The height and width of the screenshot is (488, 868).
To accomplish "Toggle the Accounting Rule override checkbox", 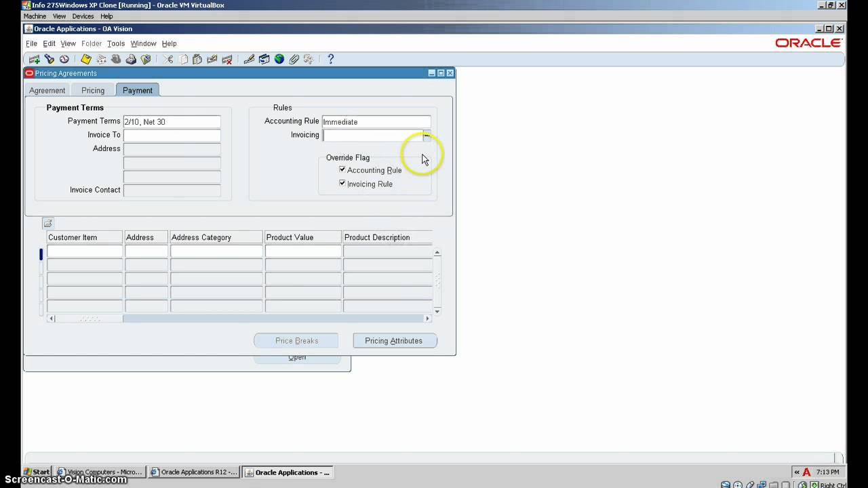I will pos(342,169).
